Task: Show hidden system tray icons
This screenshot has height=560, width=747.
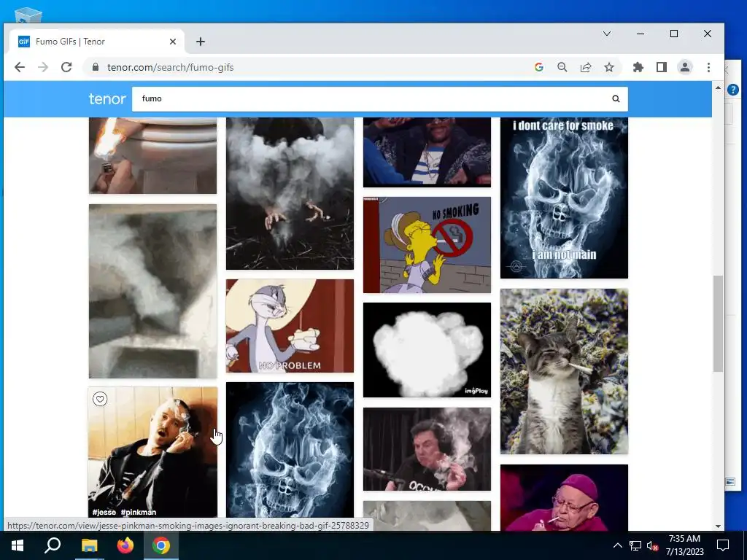Action: [617, 545]
